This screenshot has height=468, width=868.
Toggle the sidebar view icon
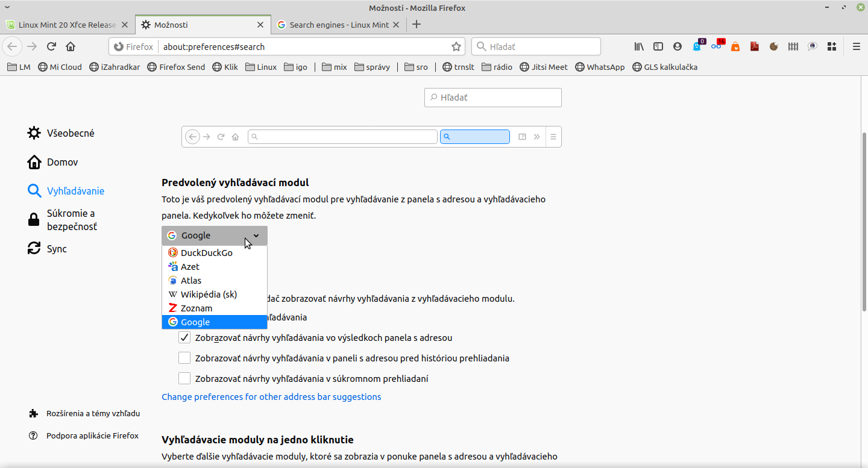point(658,46)
